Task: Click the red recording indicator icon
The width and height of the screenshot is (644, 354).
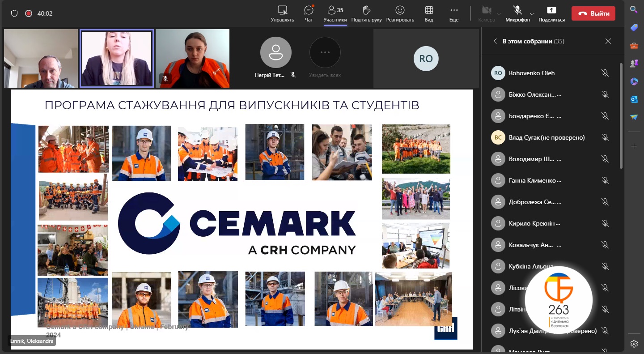Action: tap(29, 13)
